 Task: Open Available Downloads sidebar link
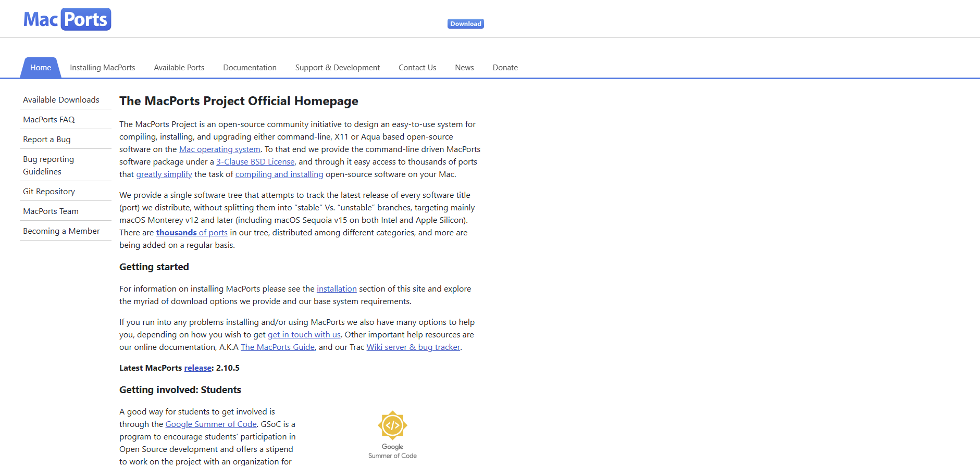point(66,99)
